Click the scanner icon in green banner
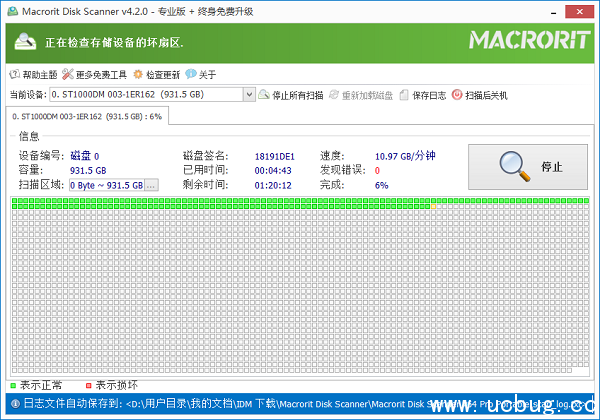The height and width of the screenshot is (420, 600). (25, 42)
